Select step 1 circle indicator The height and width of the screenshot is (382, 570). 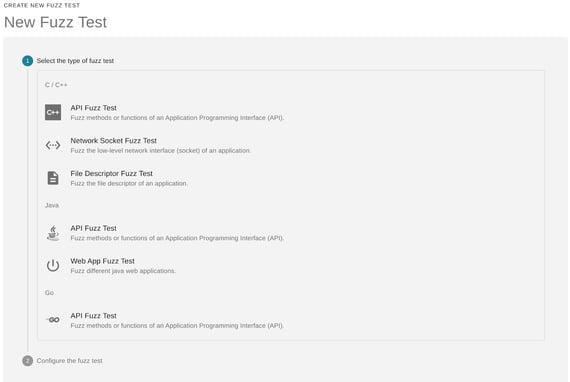click(x=28, y=61)
